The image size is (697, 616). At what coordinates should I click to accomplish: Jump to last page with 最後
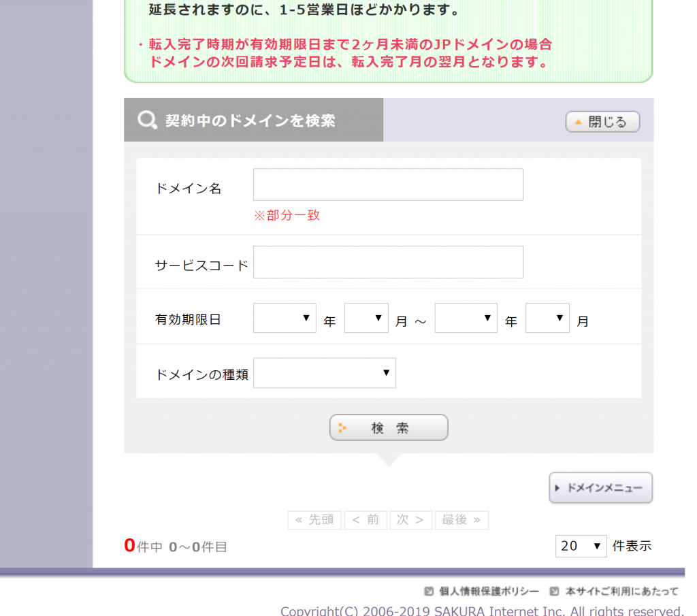pos(462,520)
